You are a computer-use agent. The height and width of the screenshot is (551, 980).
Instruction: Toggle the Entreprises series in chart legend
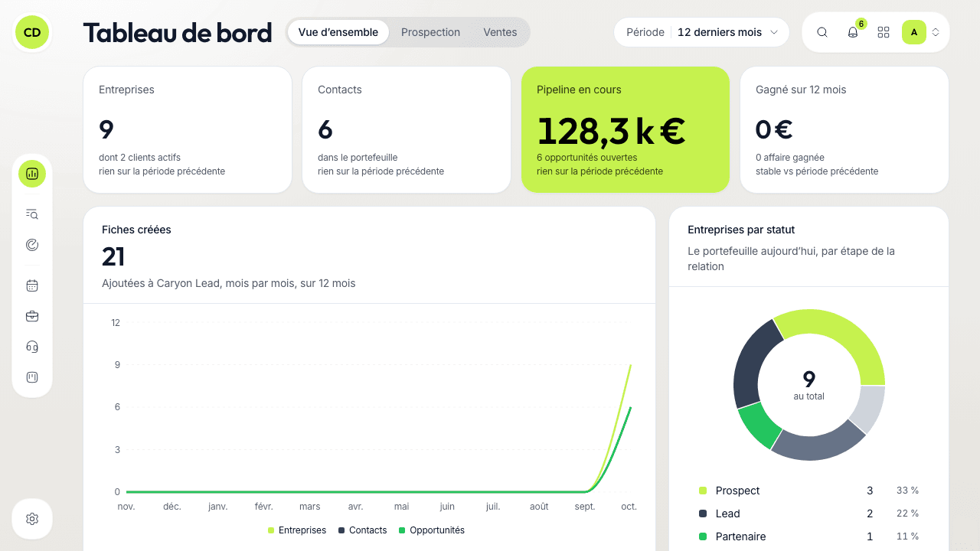point(297,530)
